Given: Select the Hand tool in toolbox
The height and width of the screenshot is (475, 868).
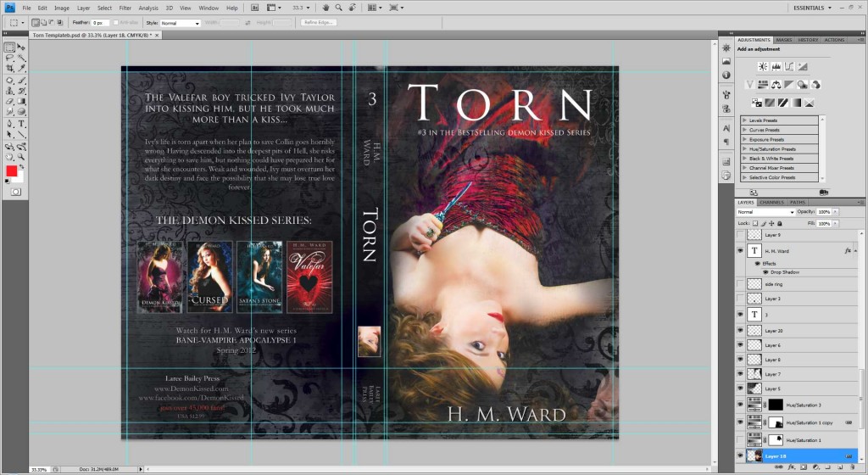Looking at the screenshot, I should pos(10,157).
